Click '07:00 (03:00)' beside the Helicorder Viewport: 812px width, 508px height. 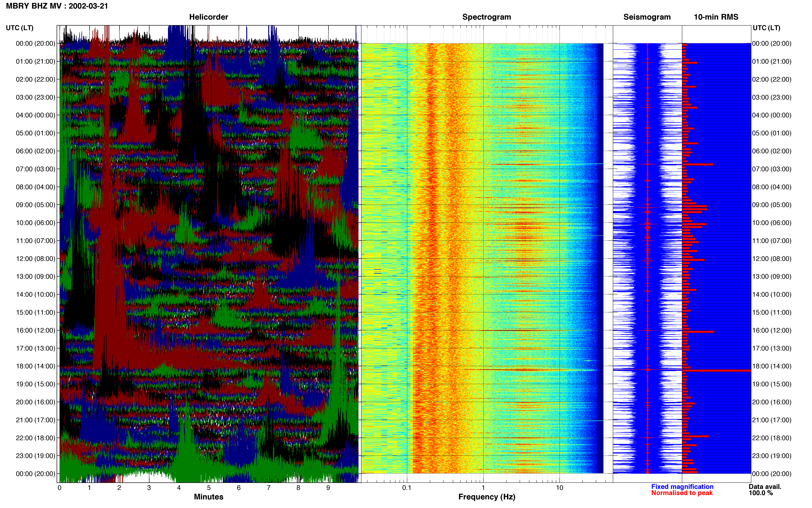point(36,169)
